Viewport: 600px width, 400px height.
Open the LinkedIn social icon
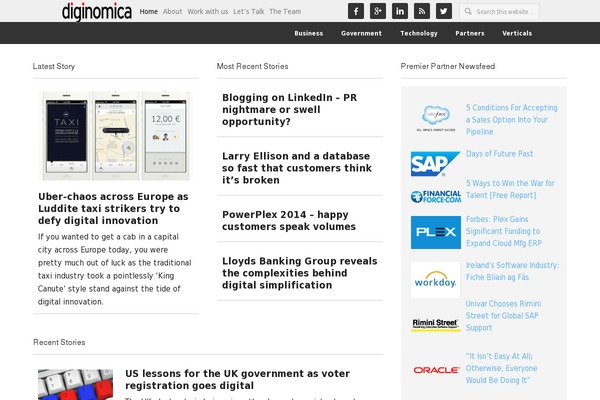pos(400,11)
